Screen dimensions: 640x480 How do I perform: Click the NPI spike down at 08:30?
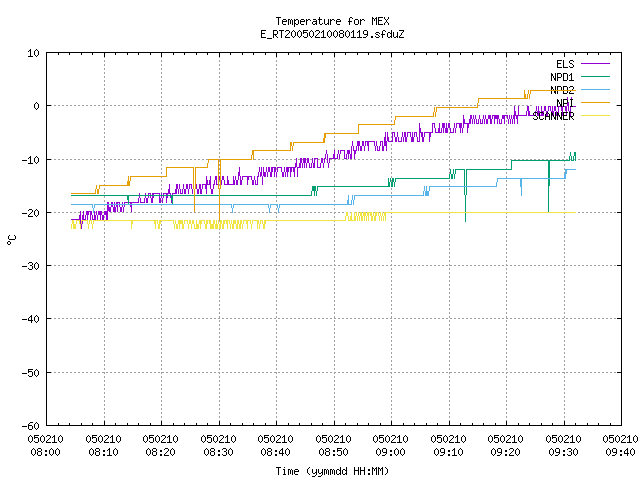coord(220,190)
